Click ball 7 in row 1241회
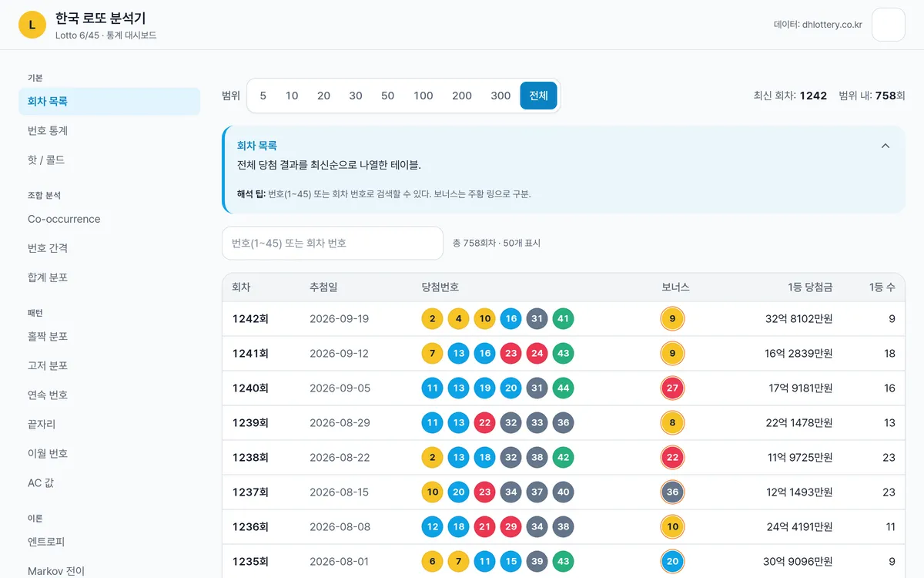 [433, 353]
